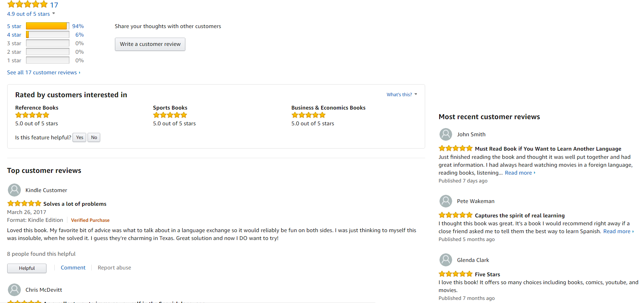
Task: Click Report abuse on the Kindle Customer review
Action: coord(114,268)
